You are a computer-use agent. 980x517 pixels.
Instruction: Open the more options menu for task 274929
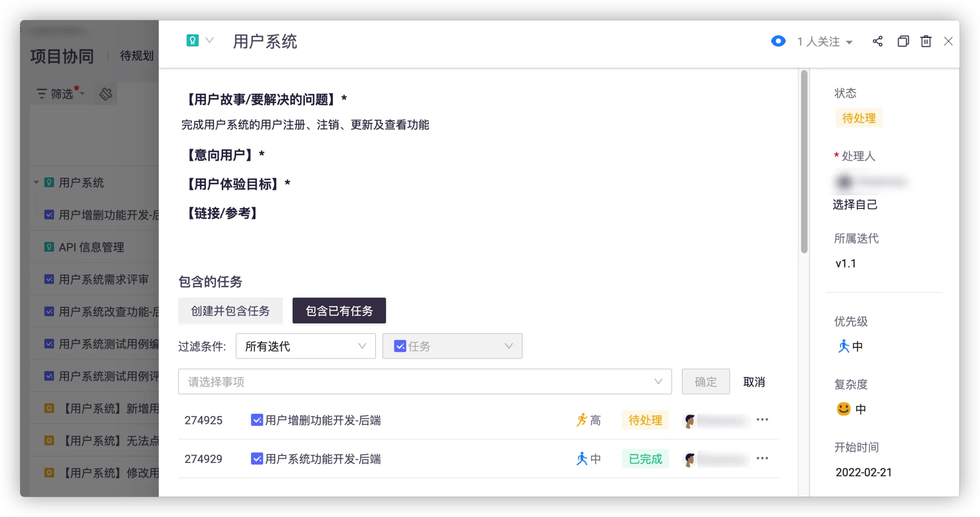[762, 459]
